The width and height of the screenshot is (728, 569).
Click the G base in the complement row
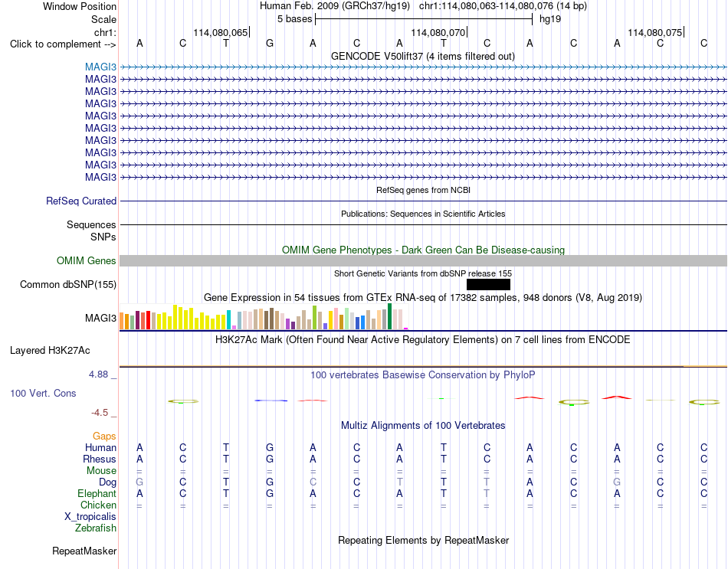coord(269,44)
